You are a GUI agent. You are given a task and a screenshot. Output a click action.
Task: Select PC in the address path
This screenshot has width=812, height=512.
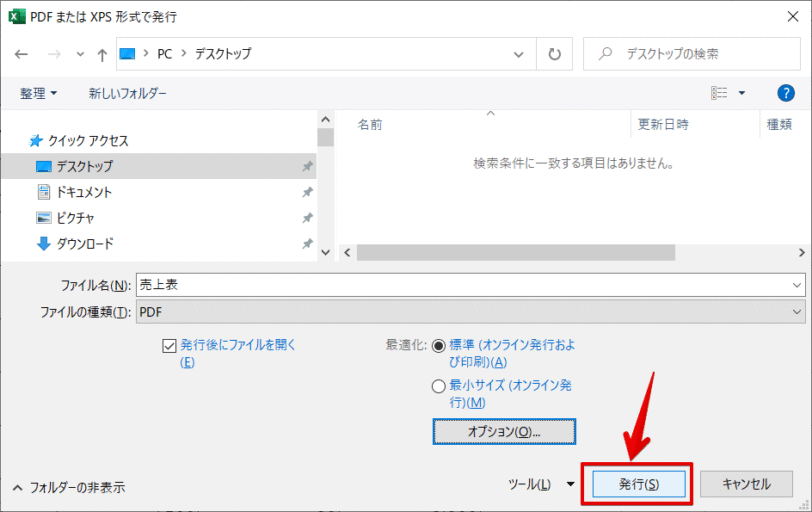164,54
